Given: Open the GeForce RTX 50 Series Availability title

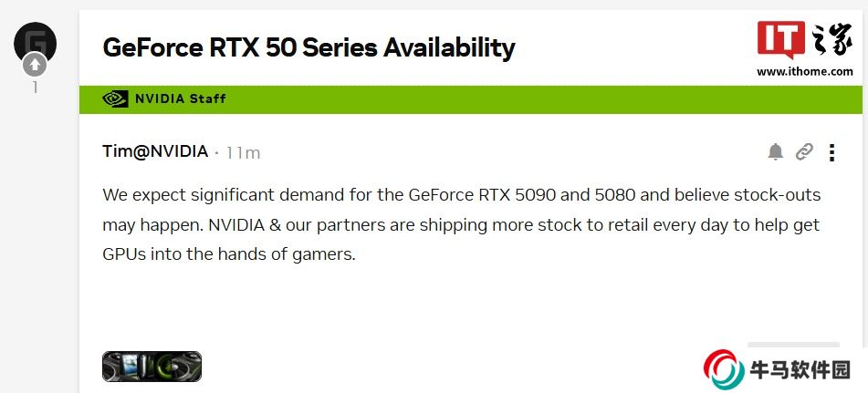Looking at the screenshot, I should pyautogui.click(x=309, y=47).
